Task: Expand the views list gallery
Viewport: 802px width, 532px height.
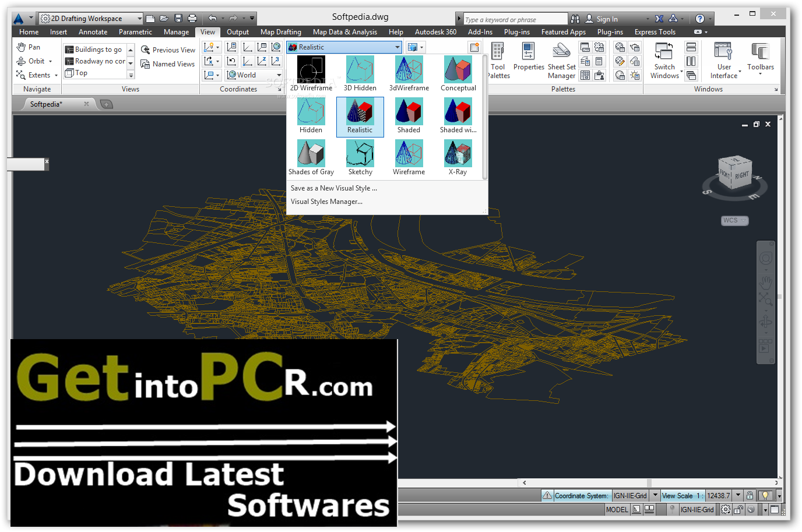Action: [131, 75]
